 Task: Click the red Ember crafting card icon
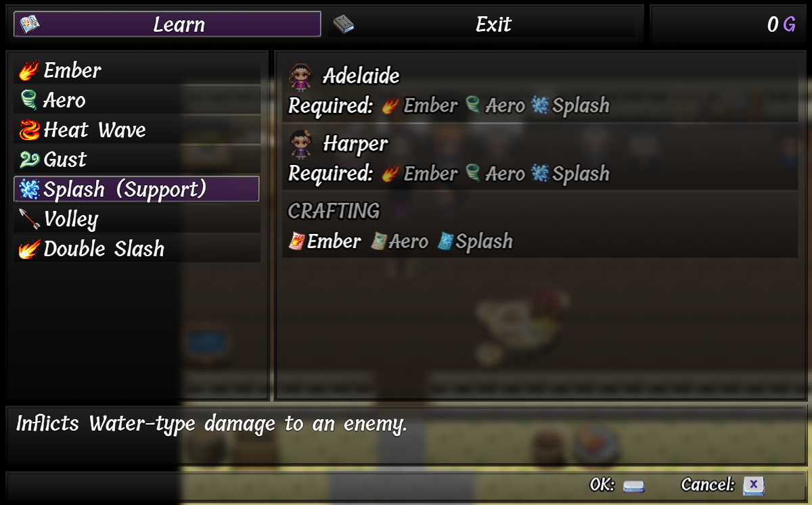[296, 241]
